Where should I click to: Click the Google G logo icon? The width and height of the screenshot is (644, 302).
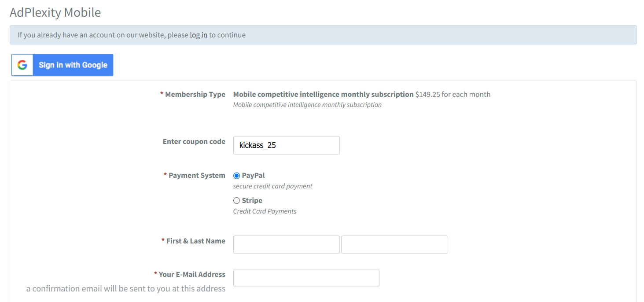22,65
